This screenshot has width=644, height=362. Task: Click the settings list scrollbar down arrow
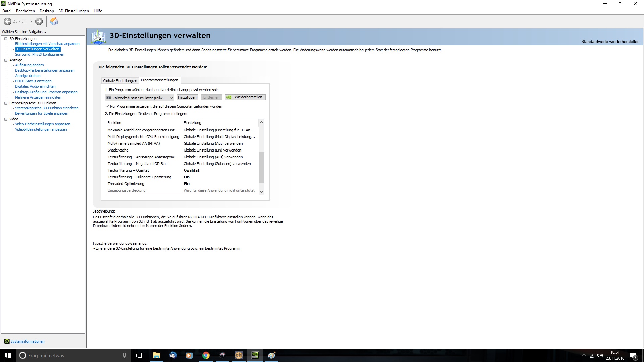point(261,192)
